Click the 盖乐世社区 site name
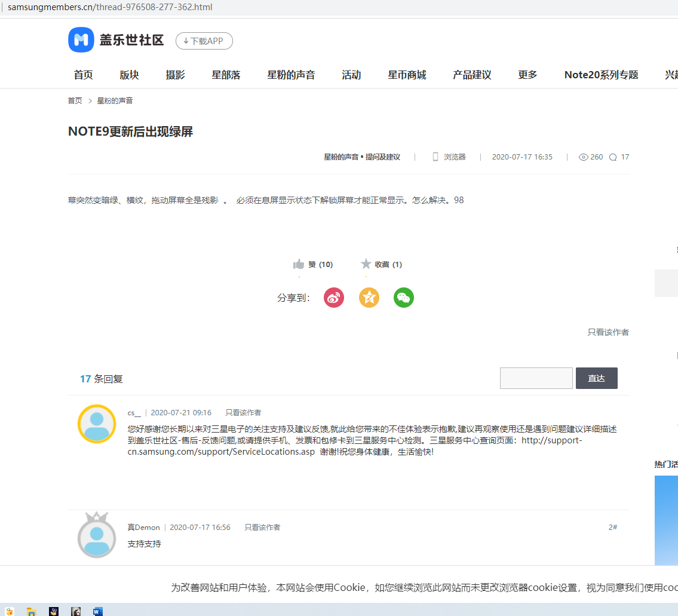The height and width of the screenshot is (616, 678). tap(131, 40)
